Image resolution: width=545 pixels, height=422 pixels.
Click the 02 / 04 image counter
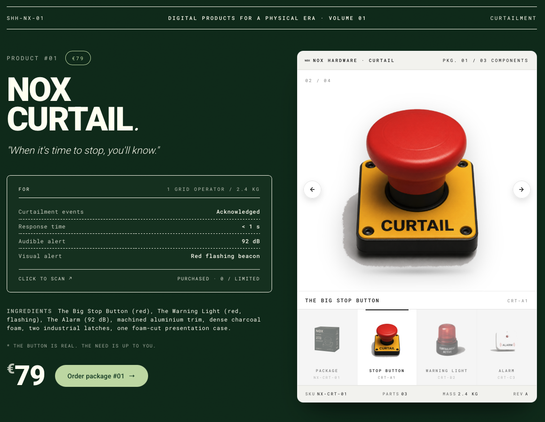[x=318, y=81]
